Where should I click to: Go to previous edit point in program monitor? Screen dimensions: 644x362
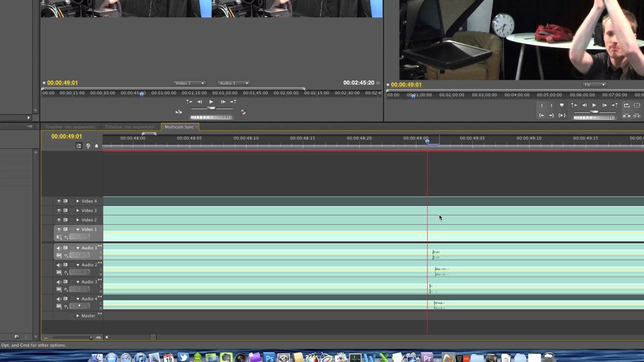point(574,105)
